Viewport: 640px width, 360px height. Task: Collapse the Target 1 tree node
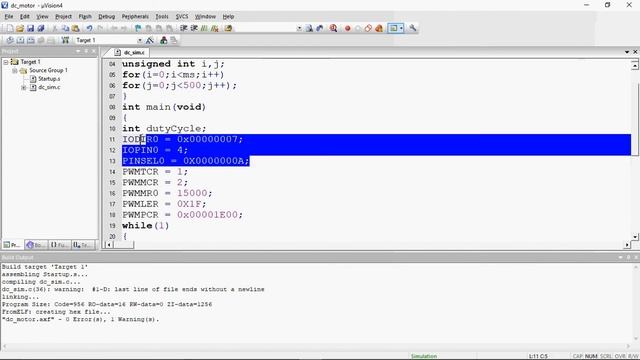point(6,62)
